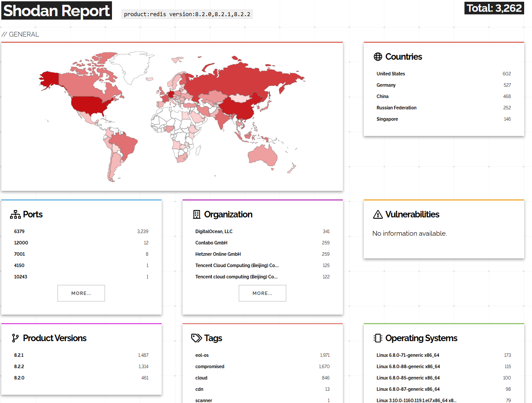Image resolution: width=532 pixels, height=403 pixels.
Task: Click the branch icon beside Product Versions
Action: point(15,338)
